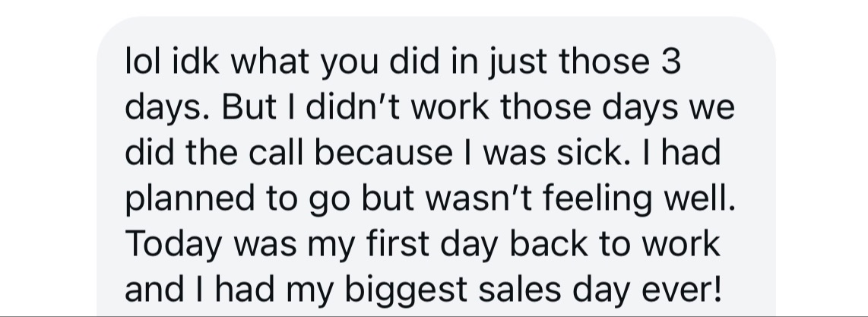
Task: Tap the gray message bubble
Action: coord(436,166)
